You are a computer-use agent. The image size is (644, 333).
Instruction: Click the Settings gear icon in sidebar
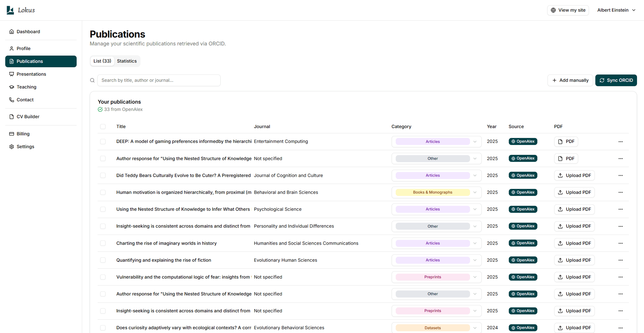point(12,147)
